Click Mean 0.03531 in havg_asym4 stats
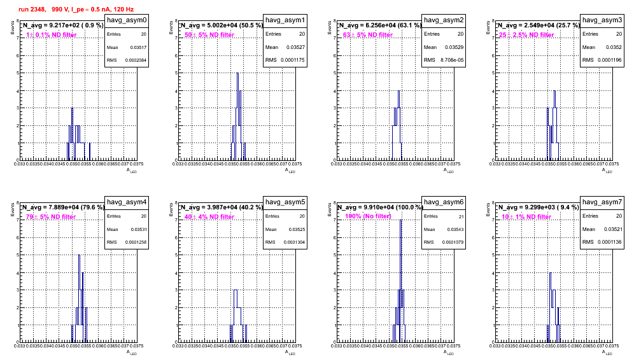Image resolution: width=634 pixels, height=364 pixels. 127,229
